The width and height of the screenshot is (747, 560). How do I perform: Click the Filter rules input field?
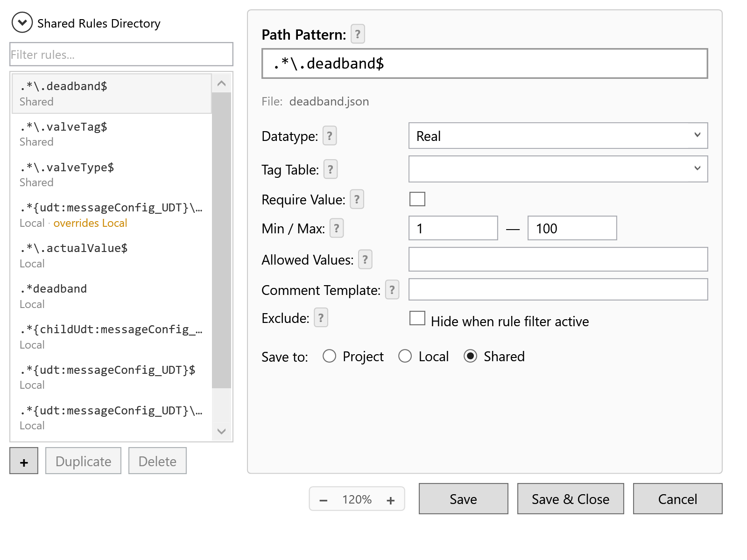click(x=121, y=54)
